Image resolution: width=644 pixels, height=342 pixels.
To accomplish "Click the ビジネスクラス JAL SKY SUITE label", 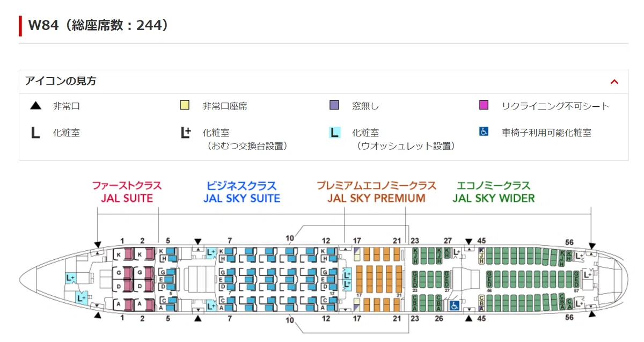I will tap(241, 192).
